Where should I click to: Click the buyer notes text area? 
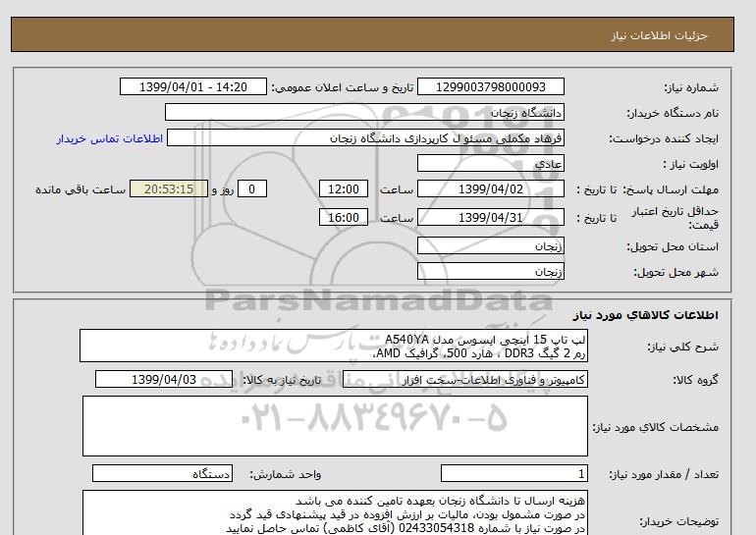[x=335, y=513]
